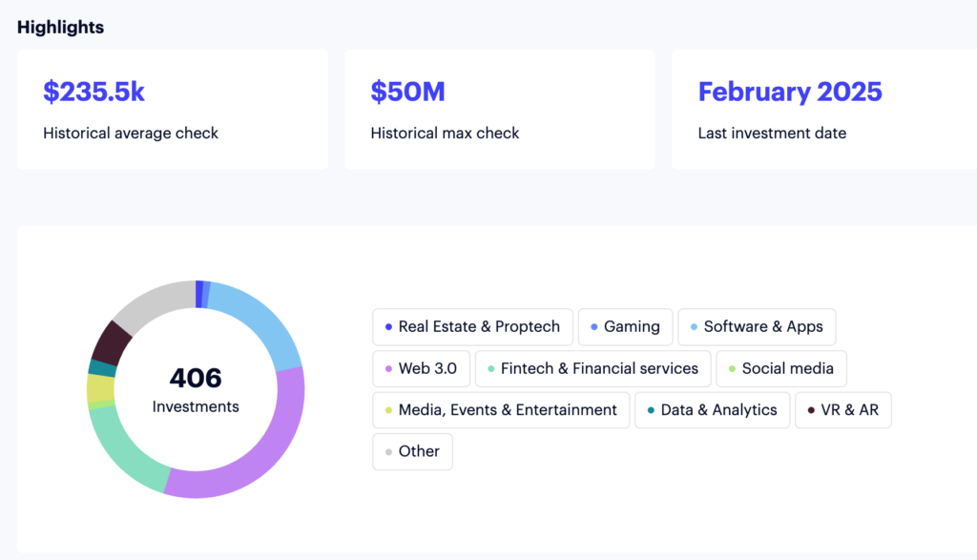The image size is (977, 560).
Task: Toggle the Gaming legend chip
Action: point(625,326)
